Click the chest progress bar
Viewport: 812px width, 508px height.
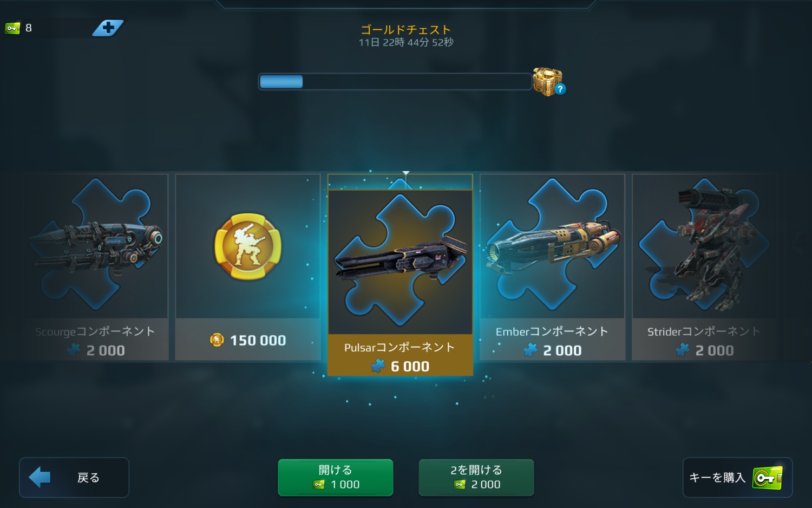click(395, 82)
